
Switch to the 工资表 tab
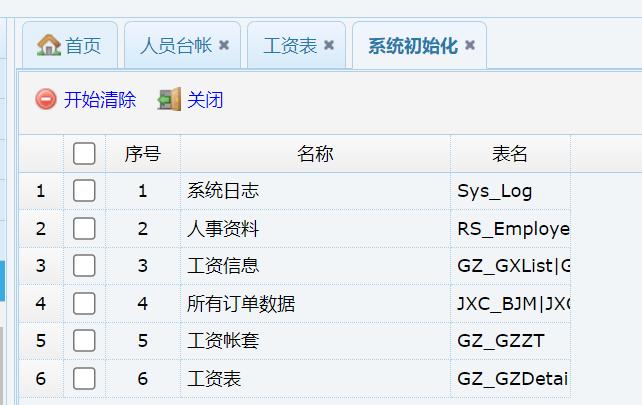tap(289, 46)
